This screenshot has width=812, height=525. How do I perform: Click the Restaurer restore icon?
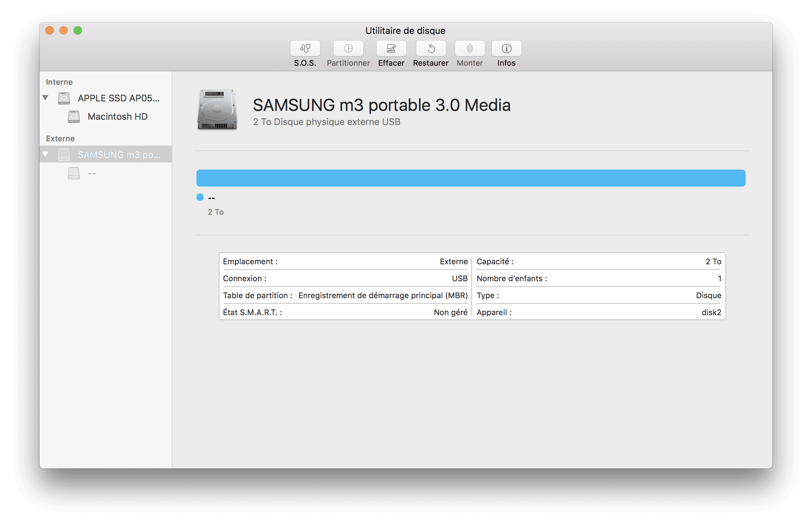click(431, 48)
